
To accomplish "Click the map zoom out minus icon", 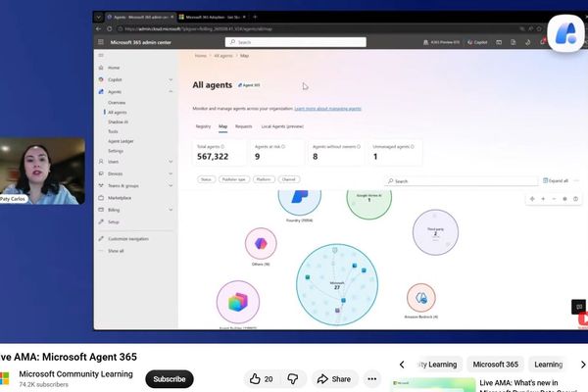I will (554, 199).
